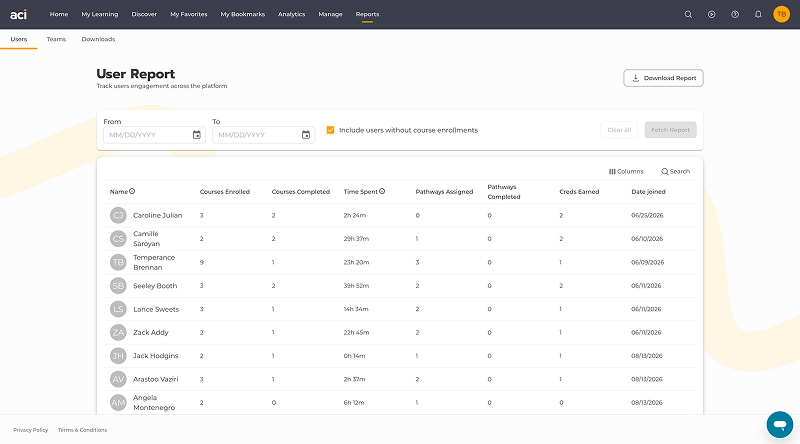Switch to the Users tab
This screenshot has height=444, width=800.
coord(19,39)
